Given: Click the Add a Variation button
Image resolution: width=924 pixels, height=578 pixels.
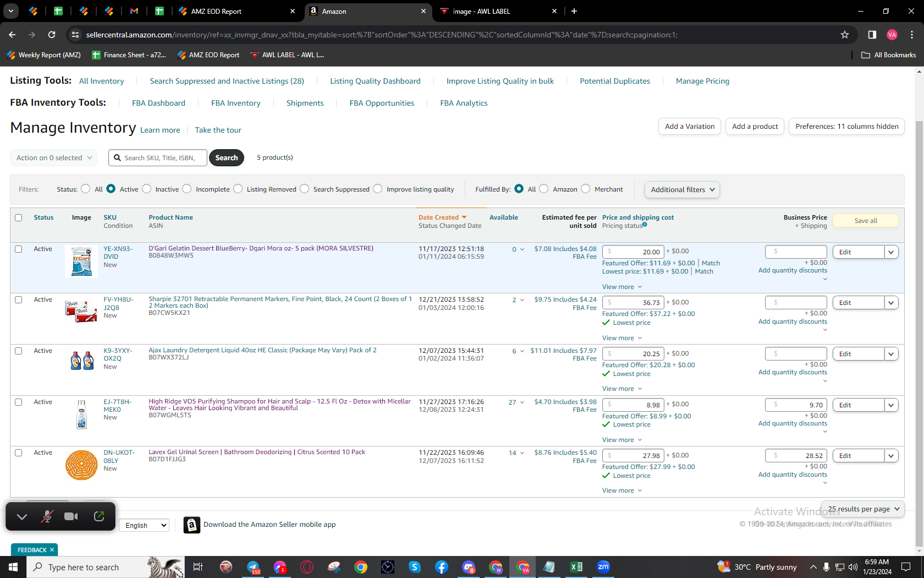Looking at the screenshot, I should 690,127.
